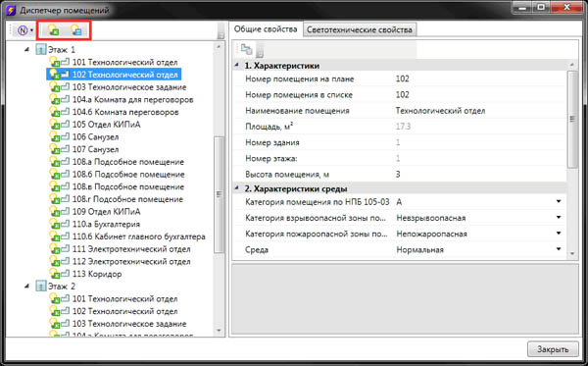The height and width of the screenshot is (366, 588).
Task: Select 107 Санузел room
Action: click(95, 149)
